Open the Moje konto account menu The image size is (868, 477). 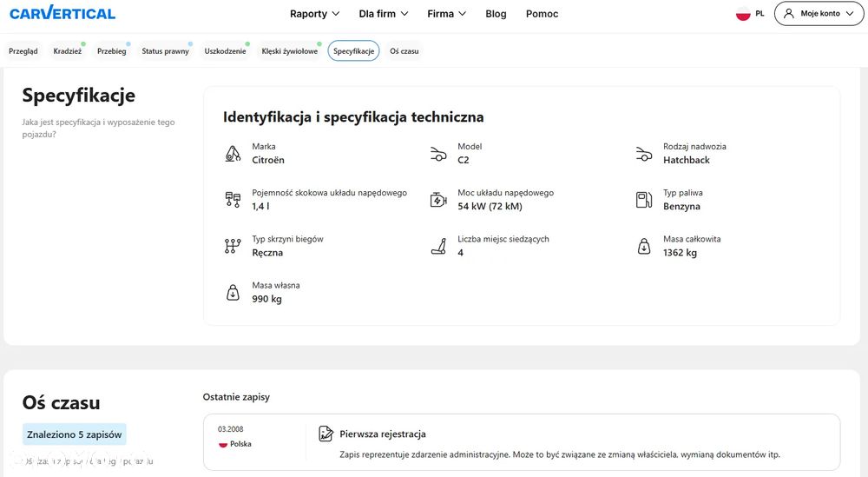pos(819,14)
